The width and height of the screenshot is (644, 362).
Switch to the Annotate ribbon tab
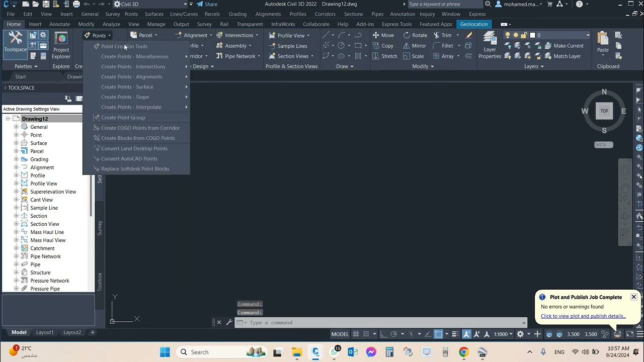coord(59,24)
